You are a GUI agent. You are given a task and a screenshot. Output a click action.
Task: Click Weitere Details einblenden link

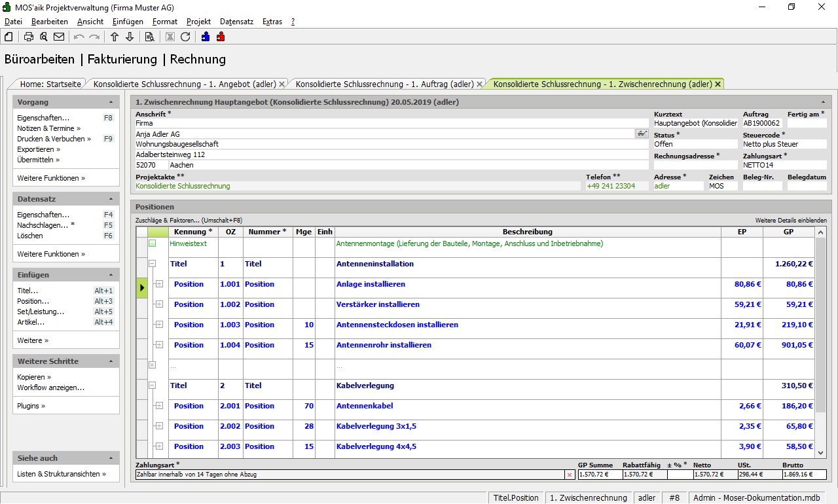(790, 221)
